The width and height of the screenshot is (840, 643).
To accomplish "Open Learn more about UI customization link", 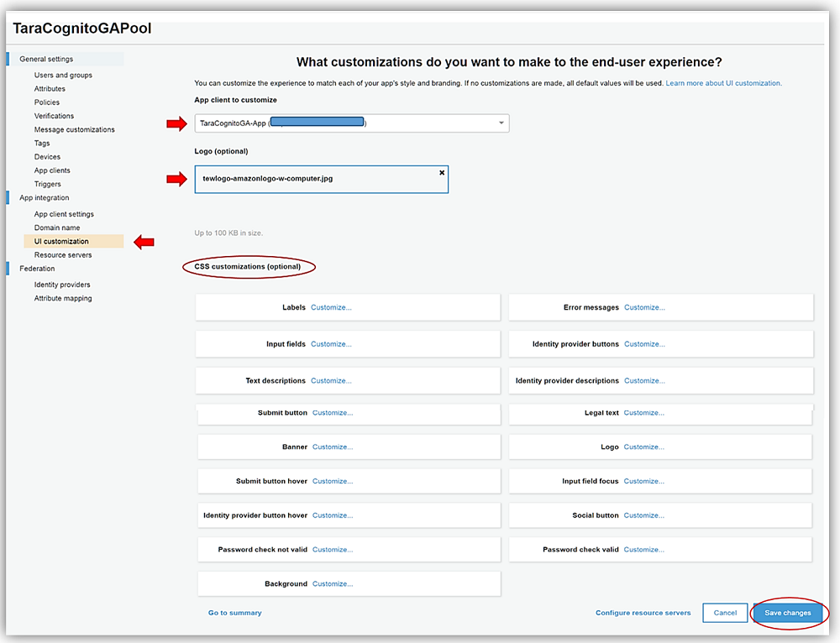I will (723, 84).
